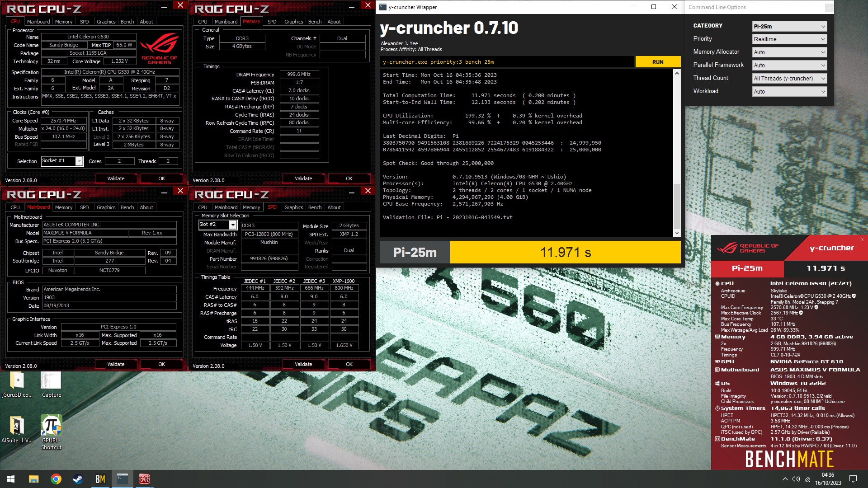Maximize the y-cruncher Wrapper window
Image resolution: width=868 pixels, height=488 pixels.
(x=654, y=7)
